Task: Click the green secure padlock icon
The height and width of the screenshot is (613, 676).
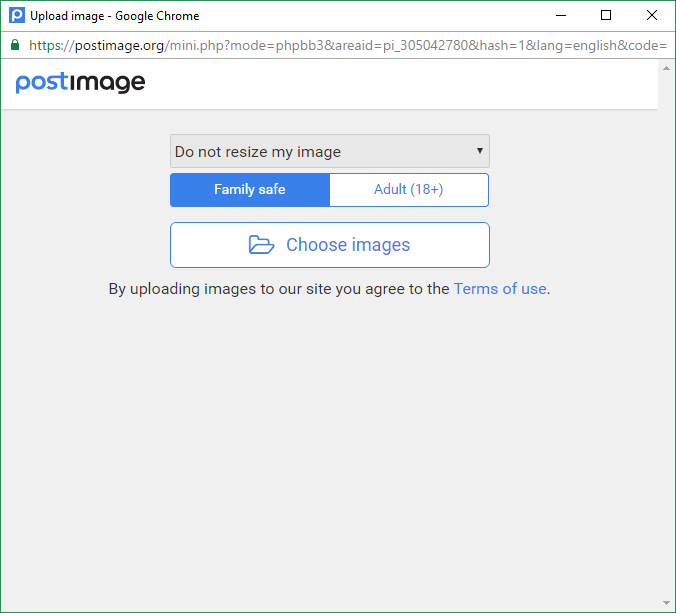Action: (15, 45)
